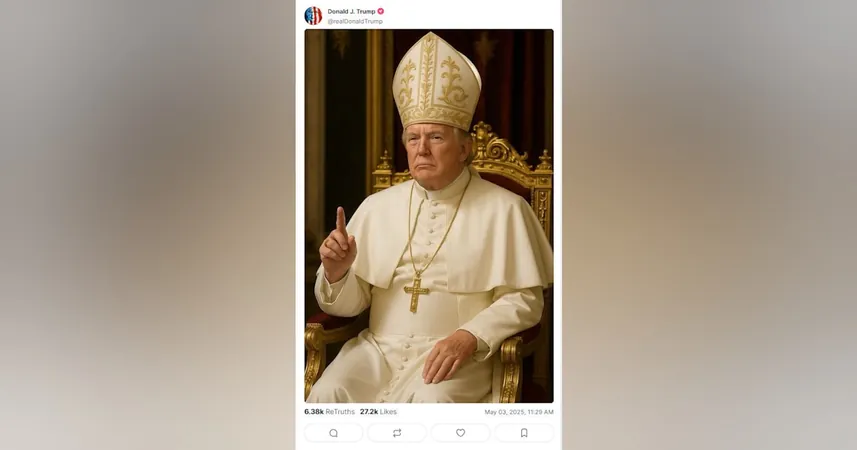Click the Likes label under the image
This screenshot has width=857, height=450.
coord(388,412)
